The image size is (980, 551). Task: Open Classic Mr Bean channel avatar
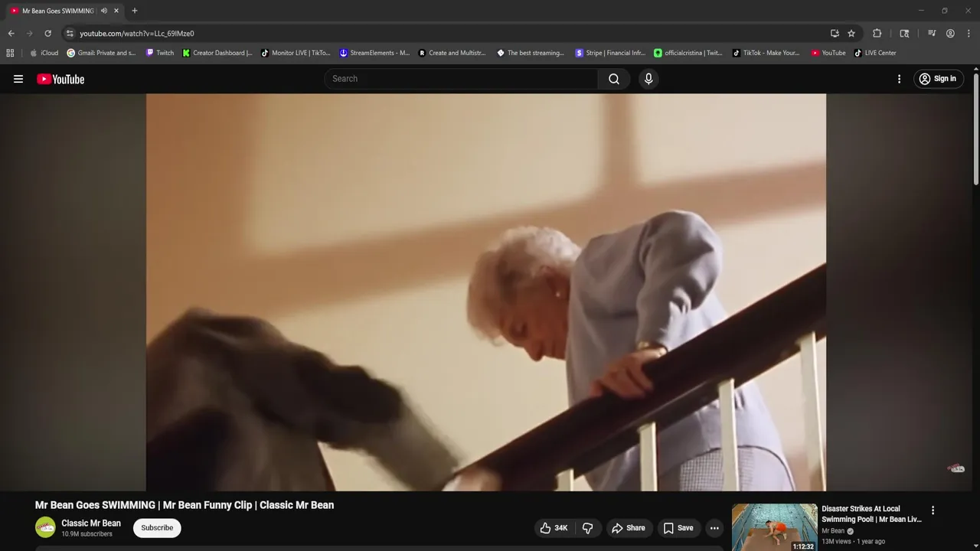(x=45, y=527)
